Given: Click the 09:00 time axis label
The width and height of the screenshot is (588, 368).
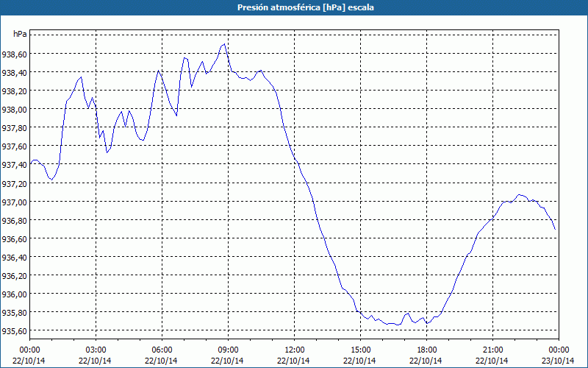Looking at the screenshot, I should click(x=228, y=350).
